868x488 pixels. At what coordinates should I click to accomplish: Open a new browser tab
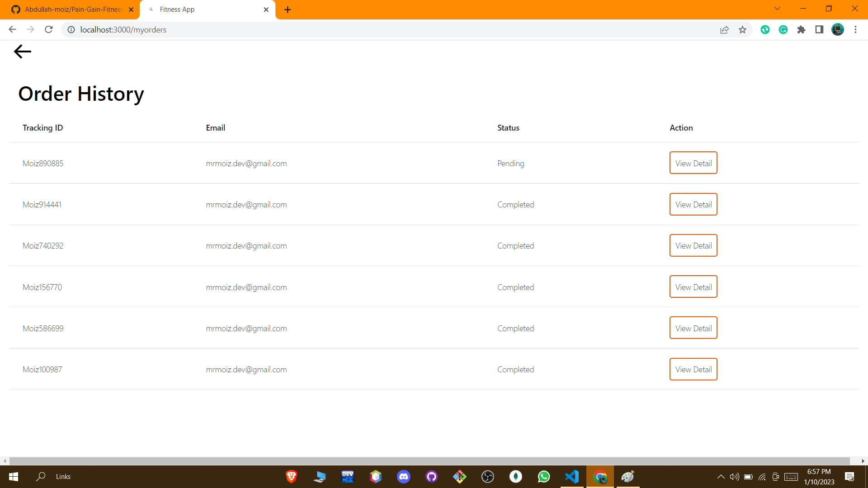(288, 9)
